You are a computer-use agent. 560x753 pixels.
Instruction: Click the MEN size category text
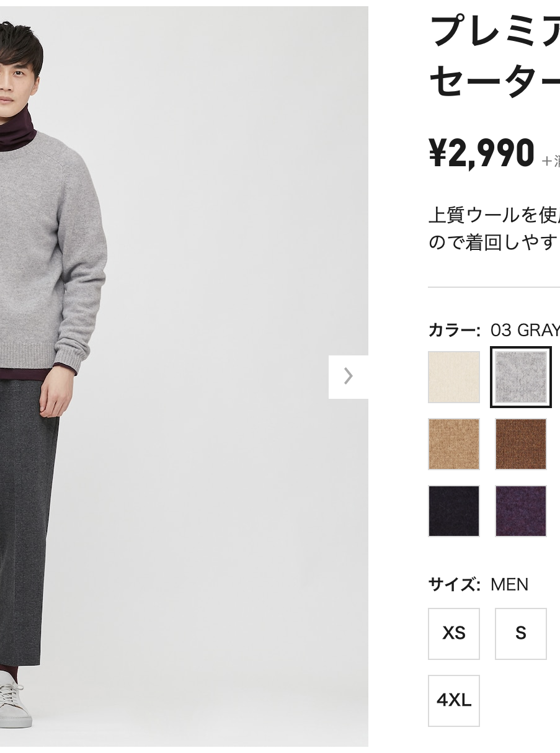tap(510, 584)
